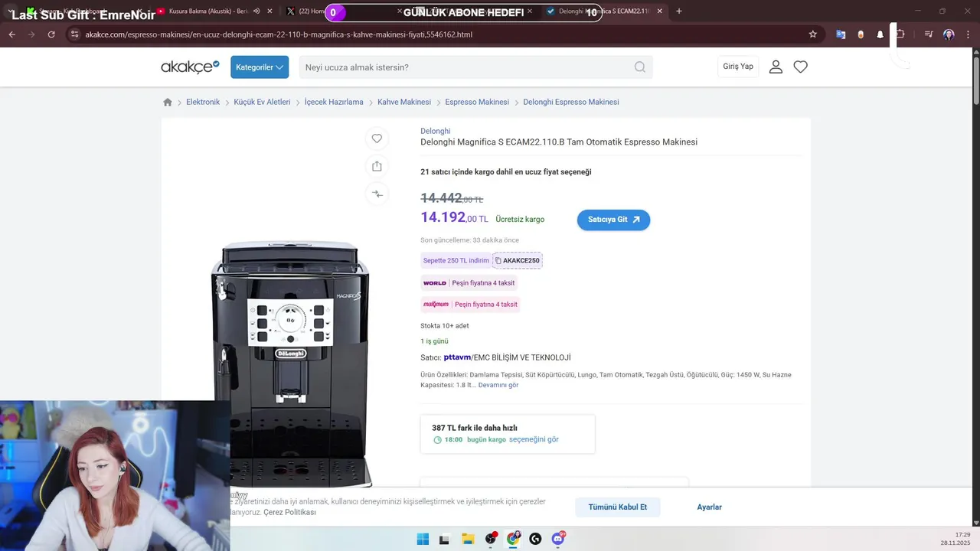980x551 pixels.
Task: Switch to the X (22) Home tab
Action: tap(306, 11)
